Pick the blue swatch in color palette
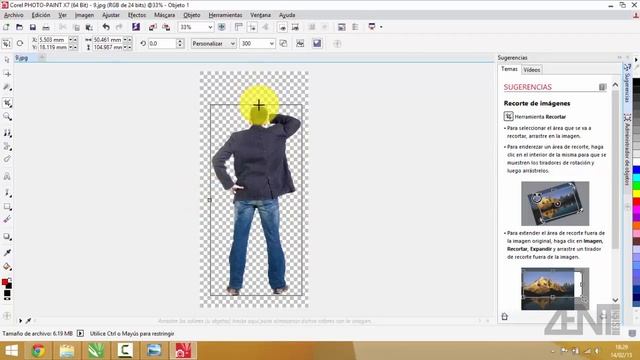The height and width of the screenshot is (360, 640). point(636,170)
